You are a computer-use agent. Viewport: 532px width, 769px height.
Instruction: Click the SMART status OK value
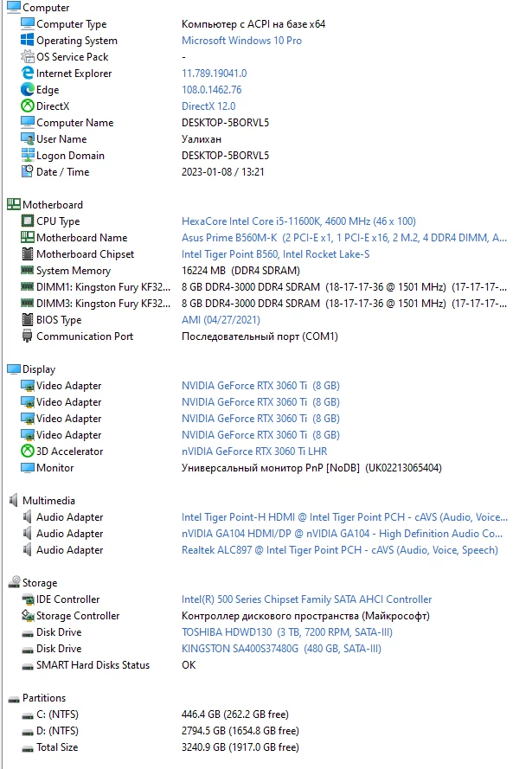coord(189,665)
